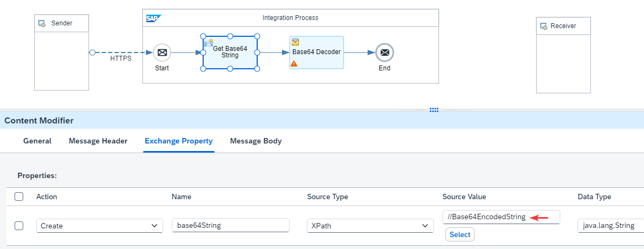Check the base64String property row checkbox
Viewport: 644px width, 249px height.
point(19,226)
